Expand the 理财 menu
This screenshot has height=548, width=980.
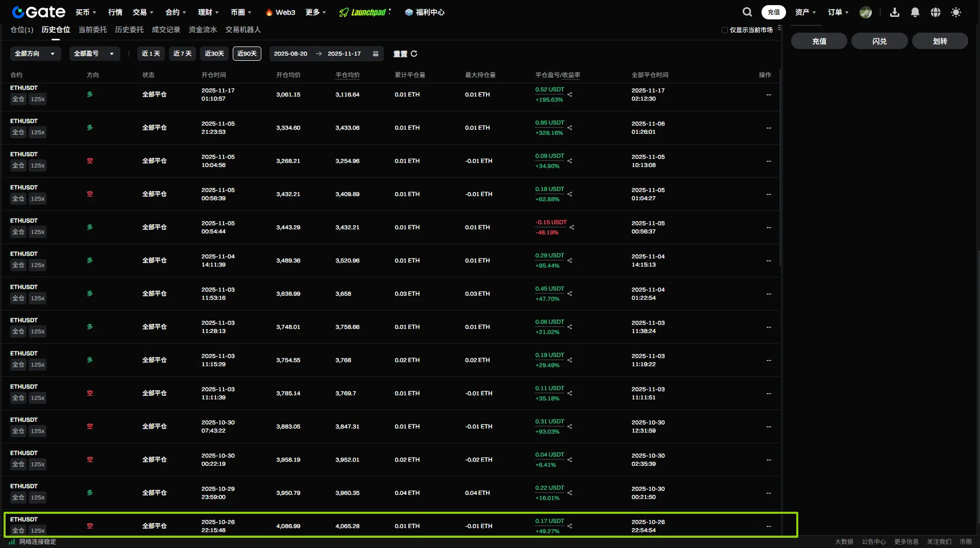[208, 12]
